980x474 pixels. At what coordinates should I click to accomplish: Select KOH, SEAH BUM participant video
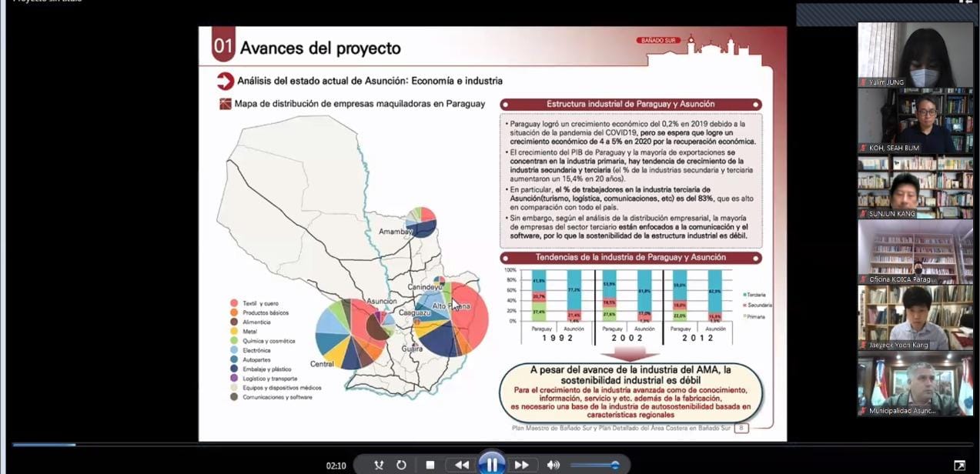tap(915, 121)
